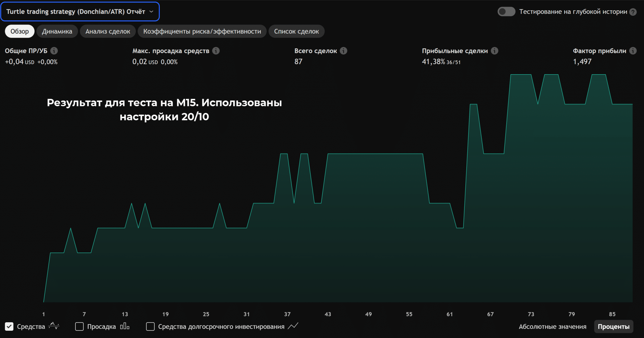Go to the Список сделок tab

(296, 31)
